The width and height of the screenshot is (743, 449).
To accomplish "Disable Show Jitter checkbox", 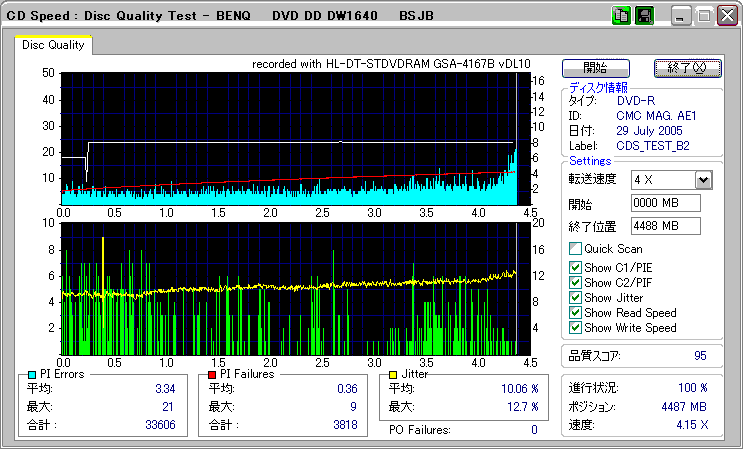I will 575,298.
